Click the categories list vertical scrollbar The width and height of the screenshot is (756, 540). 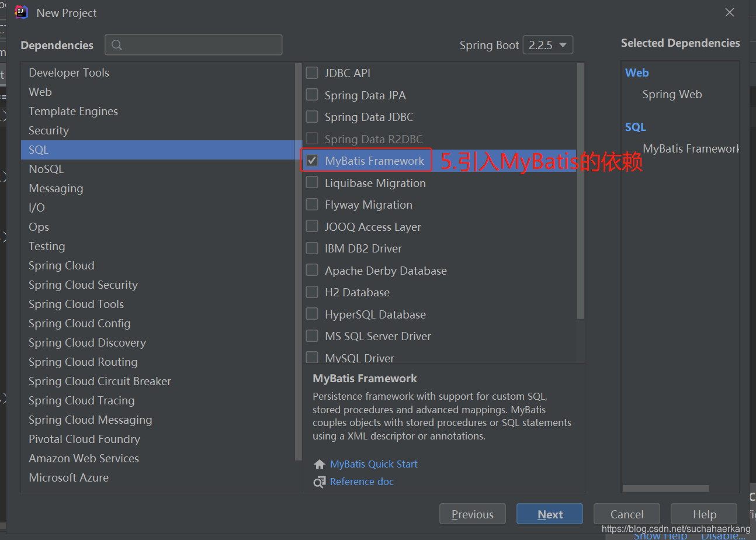tap(299, 262)
